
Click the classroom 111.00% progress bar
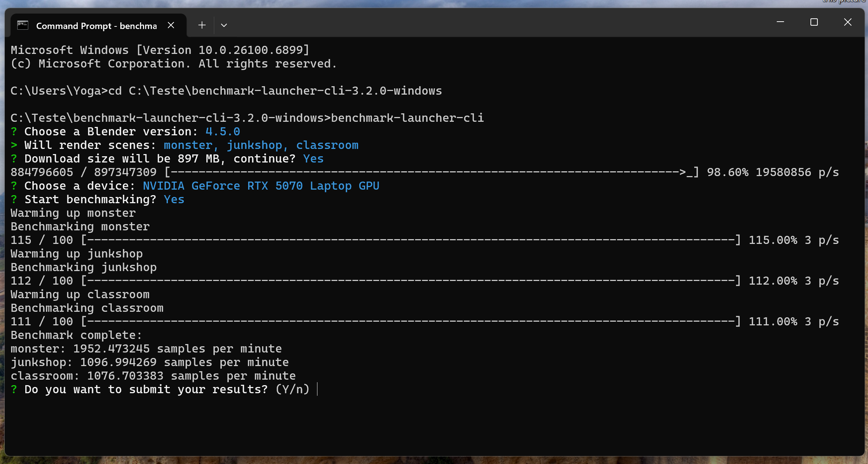click(410, 321)
